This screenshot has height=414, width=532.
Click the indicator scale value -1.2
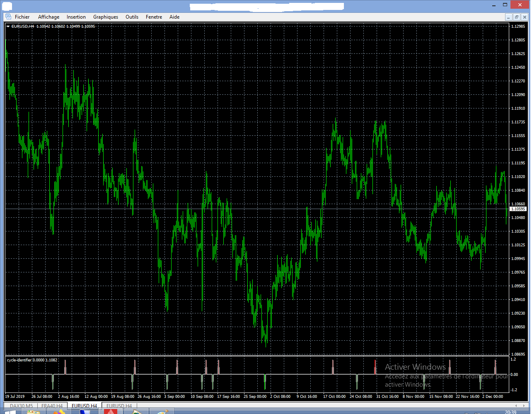tap(514, 390)
